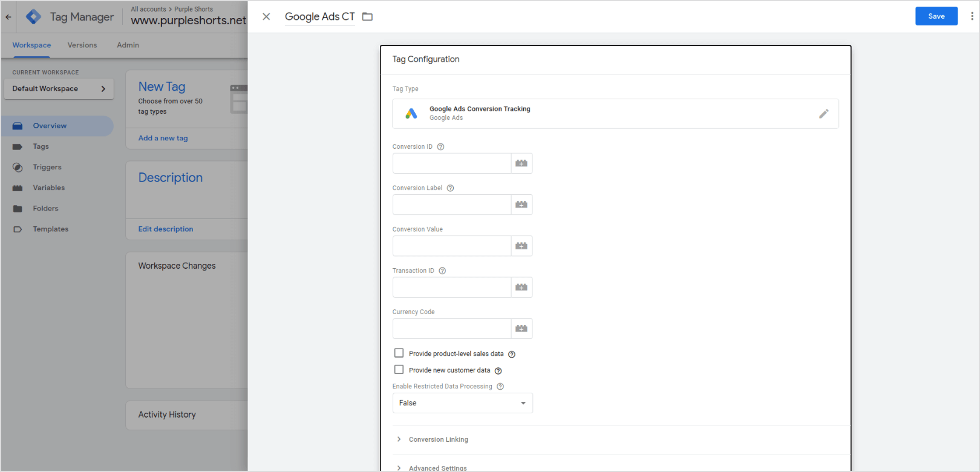Open the Admin tab
Screen dimensions: 980x472
[128, 45]
